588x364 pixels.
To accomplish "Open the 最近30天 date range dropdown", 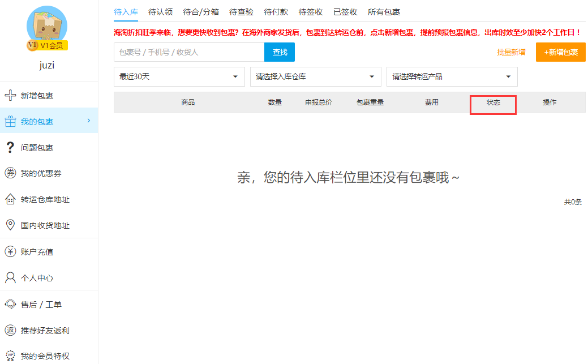I will (179, 76).
